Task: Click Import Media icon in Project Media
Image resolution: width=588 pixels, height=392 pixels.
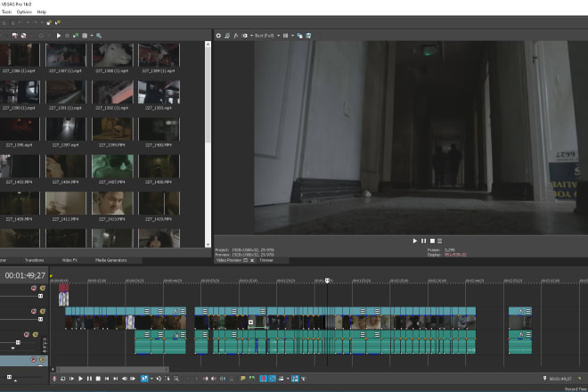Action: (x=15, y=36)
